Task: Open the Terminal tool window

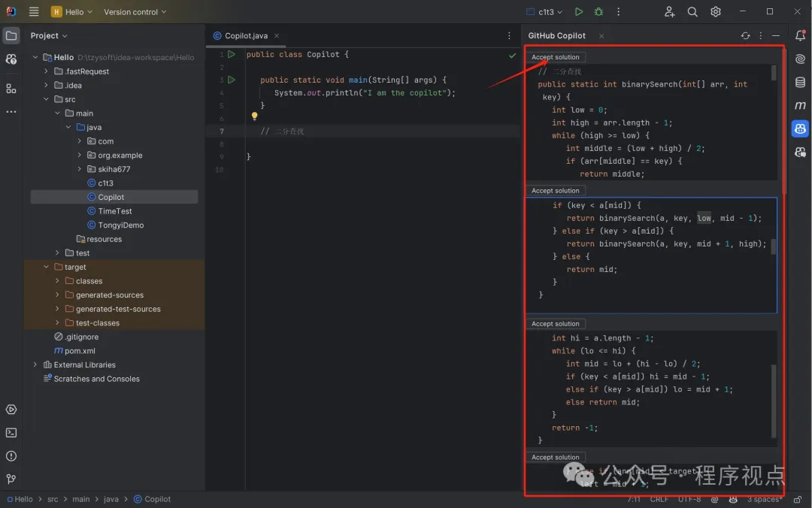Action: click(11, 433)
